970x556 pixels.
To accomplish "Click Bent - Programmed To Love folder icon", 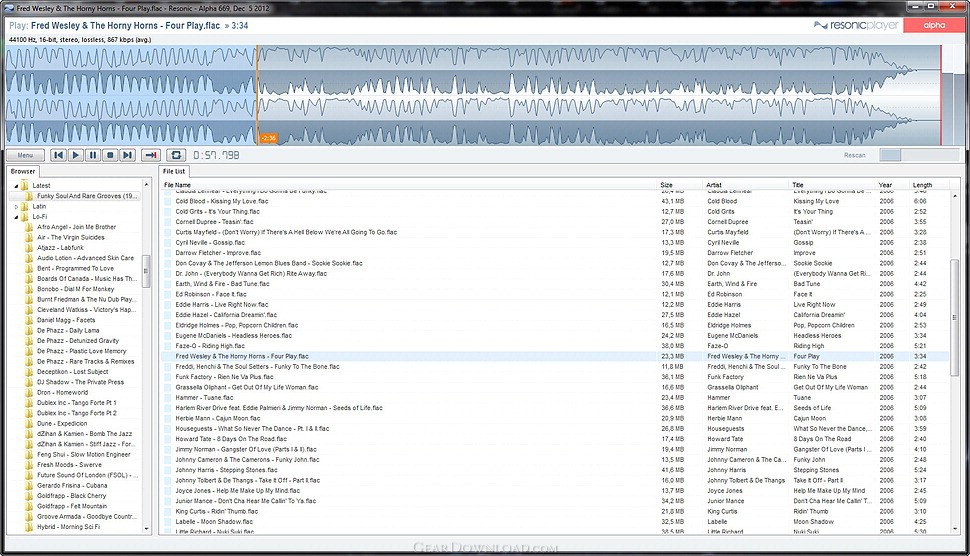I will tap(29, 268).
